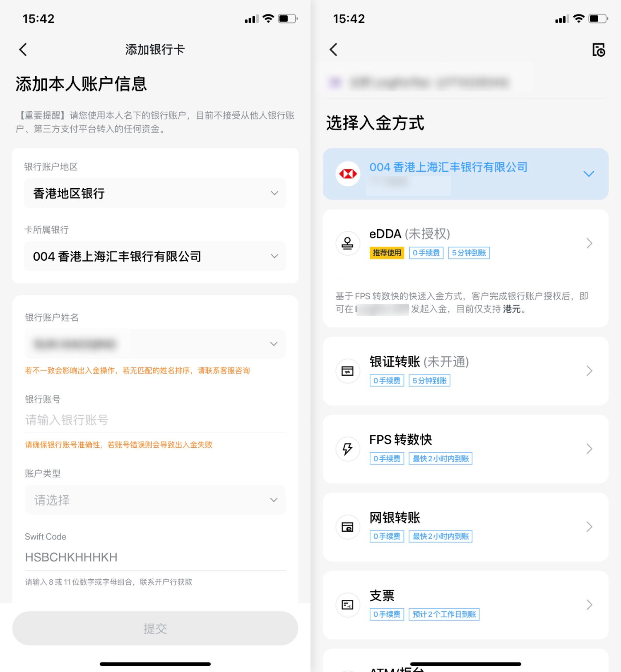Edit the Swift Code field HSBCHKHHHKH
621x672 pixels.
[x=155, y=557]
